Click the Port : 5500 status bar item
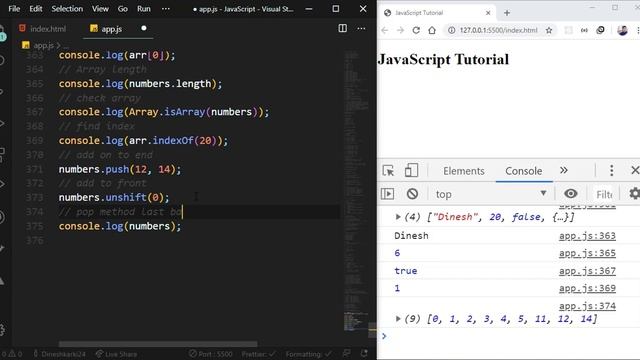Viewport: 640px width, 360px height. coord(211,354)
